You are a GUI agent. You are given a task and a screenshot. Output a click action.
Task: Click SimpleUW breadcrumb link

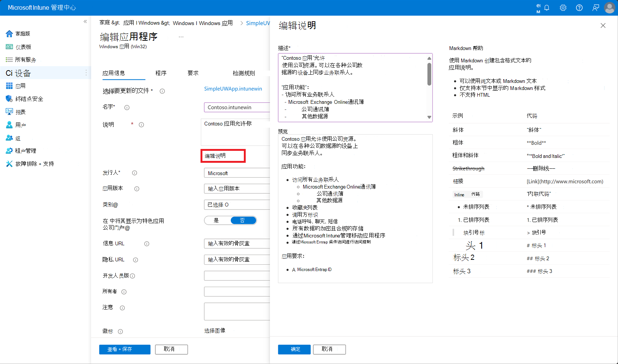pyautogui.click(x=258, y=23)
